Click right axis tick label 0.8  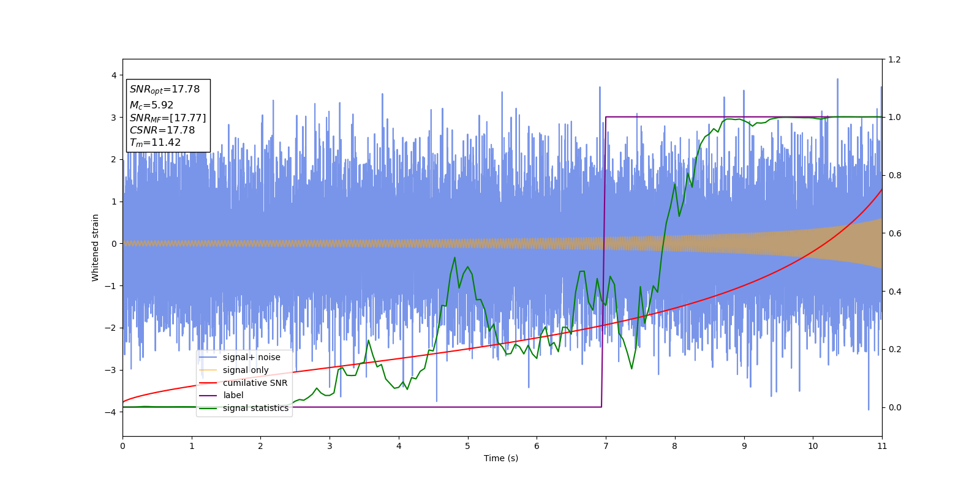[894, 175]
